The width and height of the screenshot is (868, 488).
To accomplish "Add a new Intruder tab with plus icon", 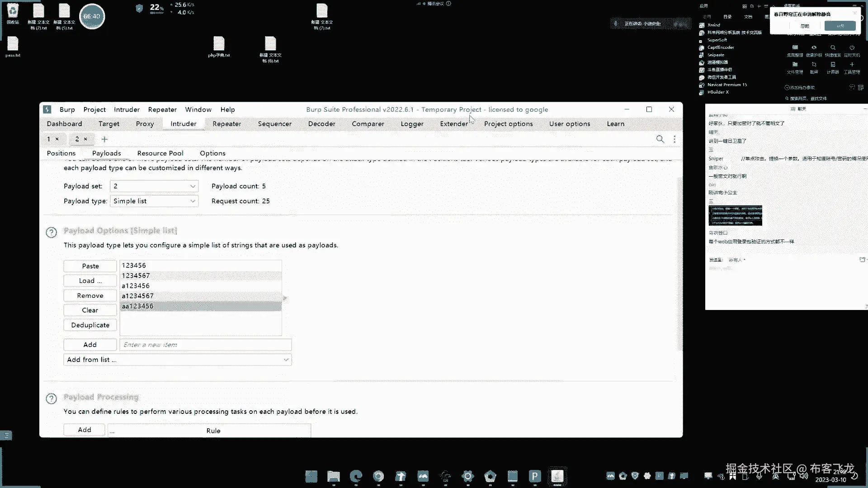I will coord(104,139).
